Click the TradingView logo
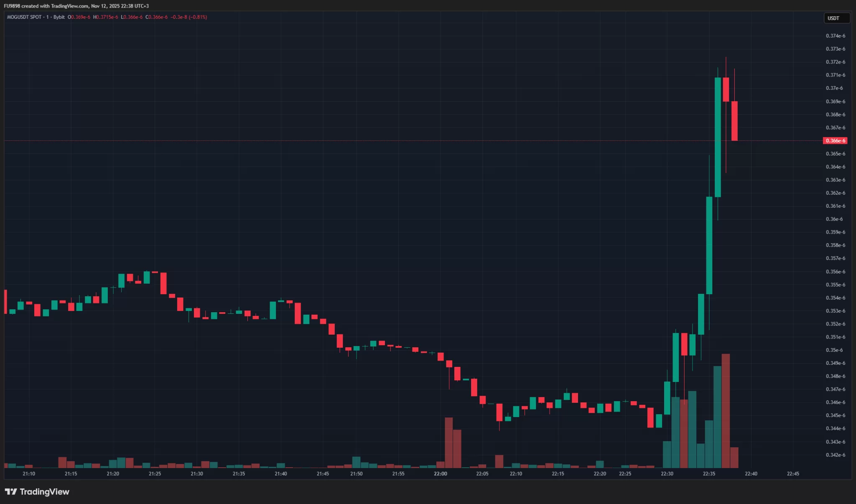856x504 pixels. tap(37, 492)
